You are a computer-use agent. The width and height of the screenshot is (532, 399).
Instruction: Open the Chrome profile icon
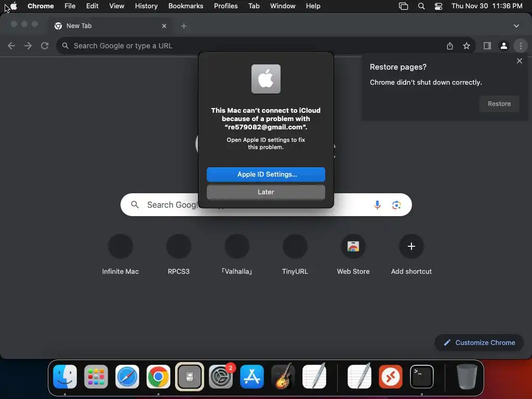pos(504,46)
